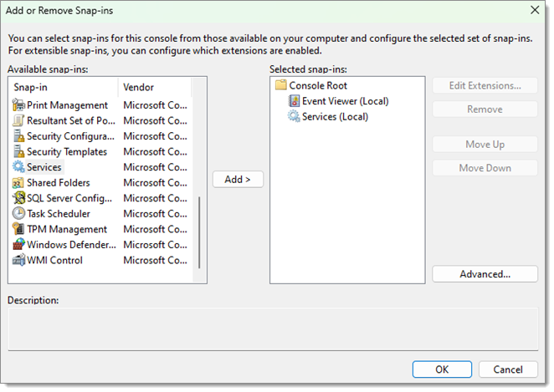554x392 pixels.
Task: Select the Shared Folders icon
Action: tap(18, 183)
